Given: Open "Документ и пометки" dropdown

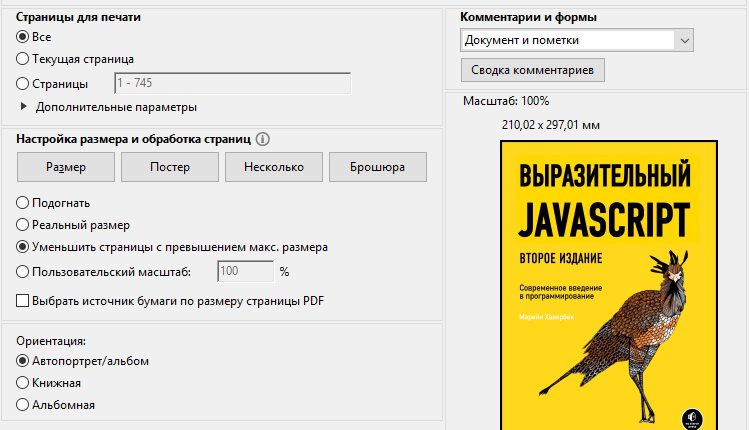Looking at the screenshot, I should [x=577, y=40].
